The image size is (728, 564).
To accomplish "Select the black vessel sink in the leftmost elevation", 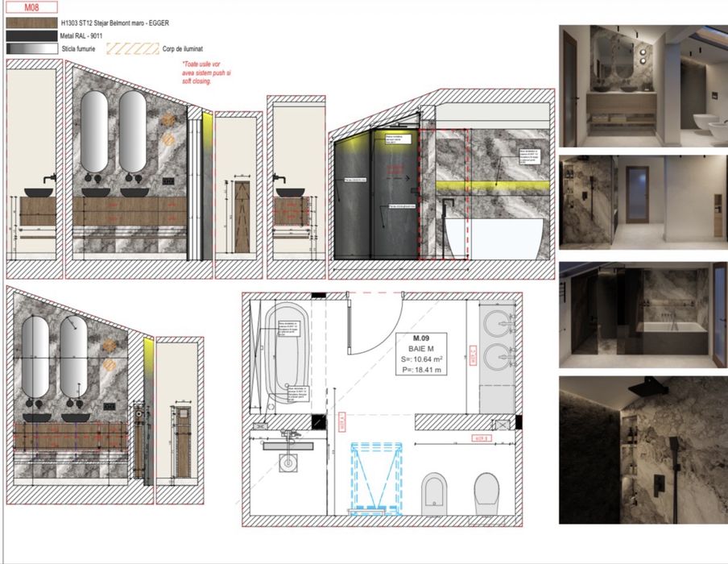I will pyautogui.click(x=39, y=193).
